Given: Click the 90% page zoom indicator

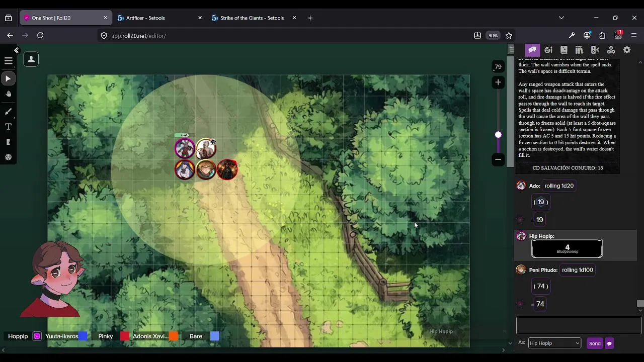Looking at the screenshot, I should [493, 36].
